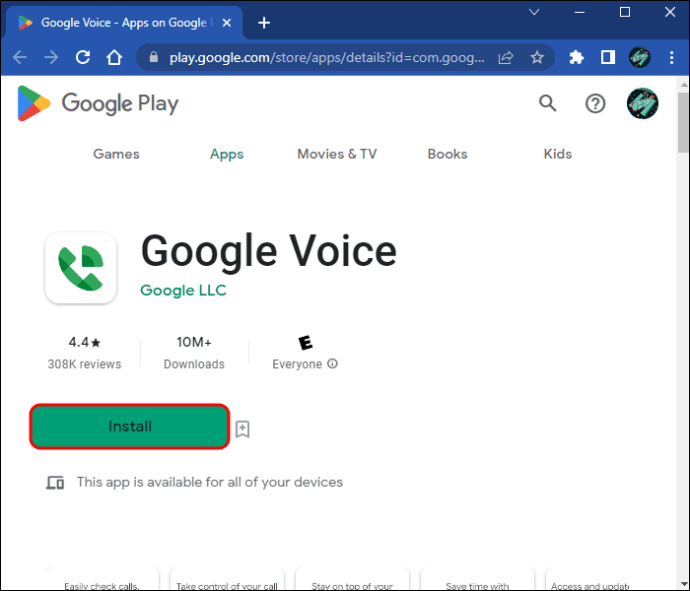
Task: Maximize the browser window
Action: [x=624, y=12]
